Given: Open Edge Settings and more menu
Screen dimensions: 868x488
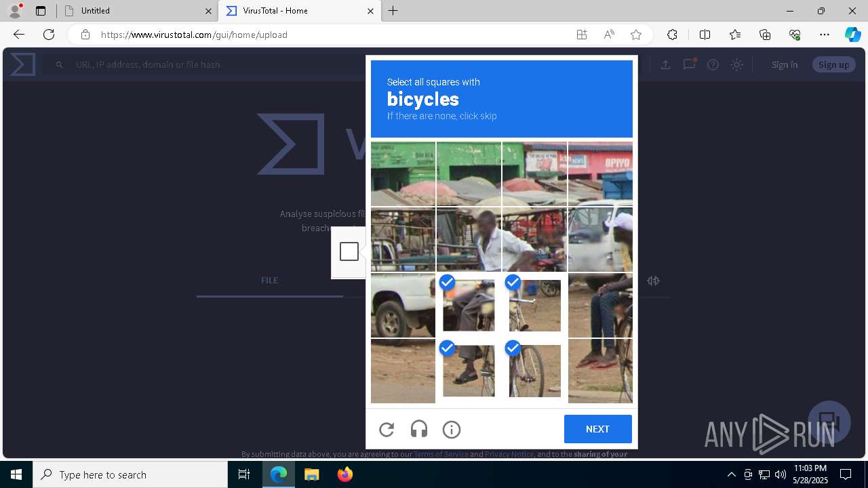Looking at the screenshot, I should tap(825, 35).
